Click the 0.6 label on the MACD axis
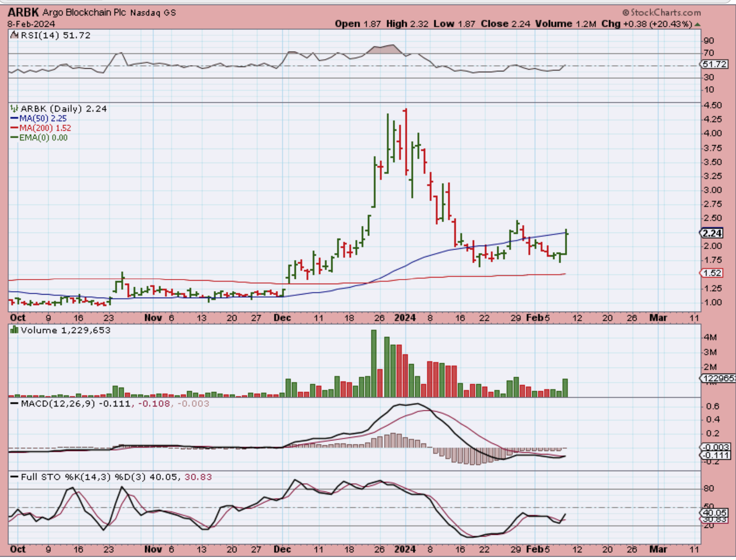Image resolution: width=736 pixels, height=560 pixels. click(713, 406)
